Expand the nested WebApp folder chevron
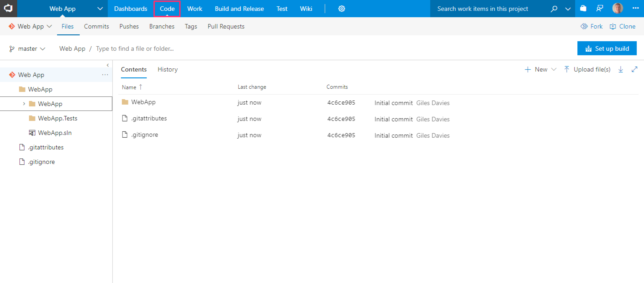This screenshot has height=283, width=644. (x=24, y=104)
